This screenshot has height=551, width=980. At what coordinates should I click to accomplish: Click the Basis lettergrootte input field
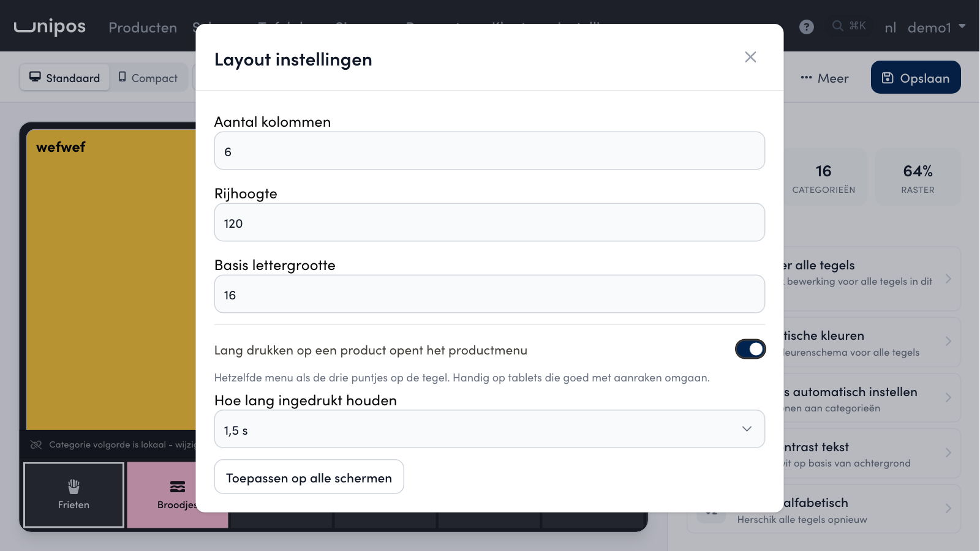pyautogui.click(x=489, y=294)
